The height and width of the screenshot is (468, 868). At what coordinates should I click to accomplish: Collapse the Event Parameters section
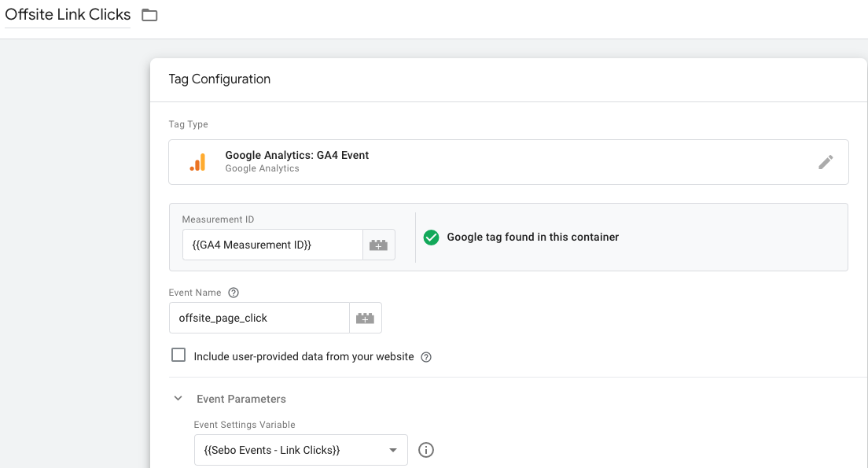178,398
